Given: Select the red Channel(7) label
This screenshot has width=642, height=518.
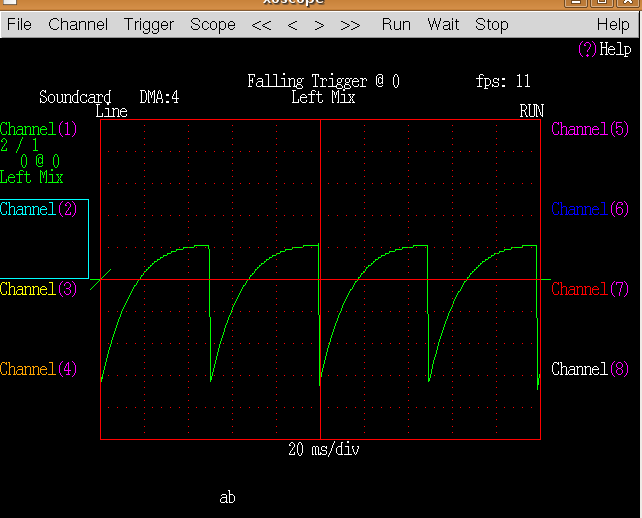Looking at the screenshot, I should (590, 289).
